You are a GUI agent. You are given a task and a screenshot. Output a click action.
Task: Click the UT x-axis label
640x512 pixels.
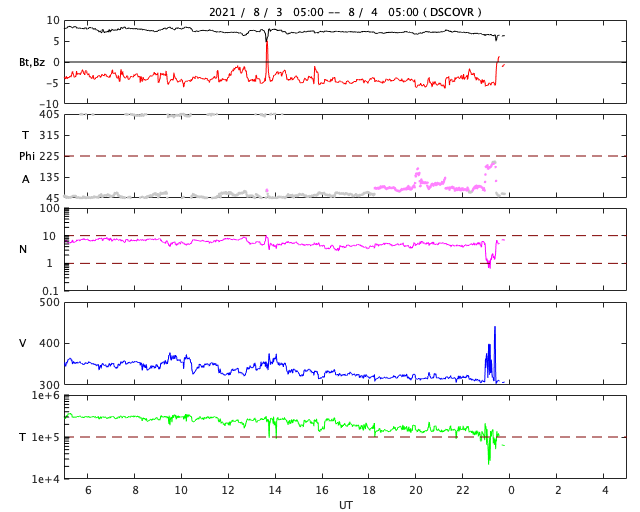point(346,505)
